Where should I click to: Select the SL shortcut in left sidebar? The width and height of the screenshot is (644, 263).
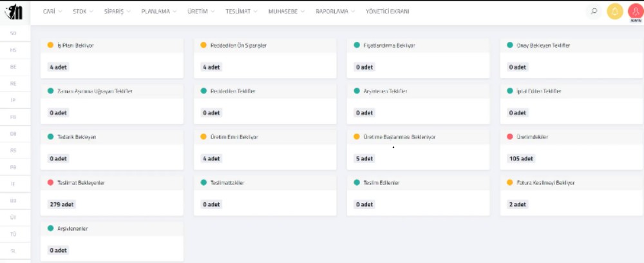(13, 251)
